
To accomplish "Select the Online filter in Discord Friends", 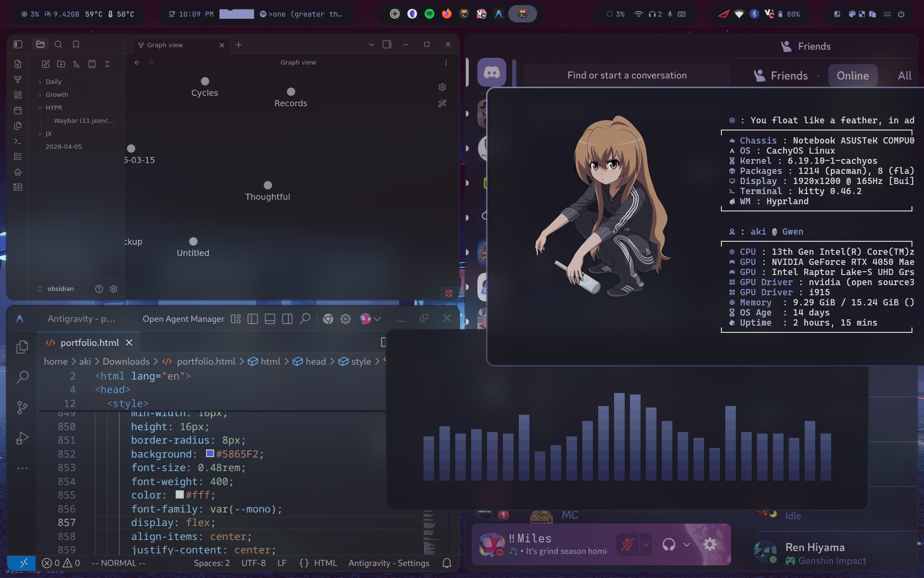I will [853, 75].
